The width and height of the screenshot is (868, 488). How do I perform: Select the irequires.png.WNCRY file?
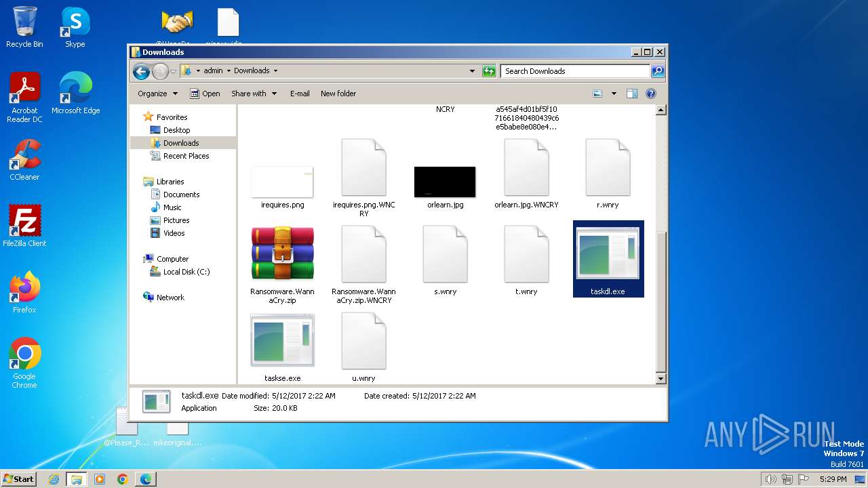coord(363,178)
